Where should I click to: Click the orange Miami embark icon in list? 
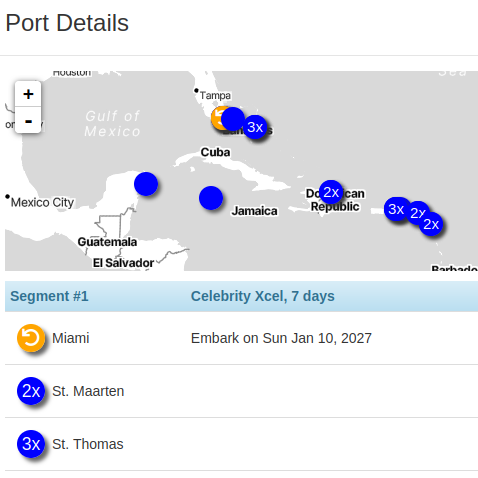[x=31, y=338]
